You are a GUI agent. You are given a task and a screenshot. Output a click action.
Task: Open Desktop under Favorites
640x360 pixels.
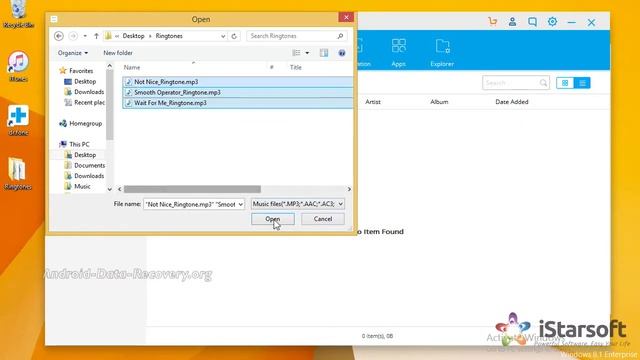coord(80,81)
